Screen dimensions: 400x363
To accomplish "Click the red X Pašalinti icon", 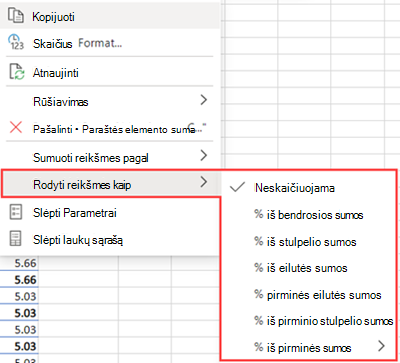I will tap(16, 128).
